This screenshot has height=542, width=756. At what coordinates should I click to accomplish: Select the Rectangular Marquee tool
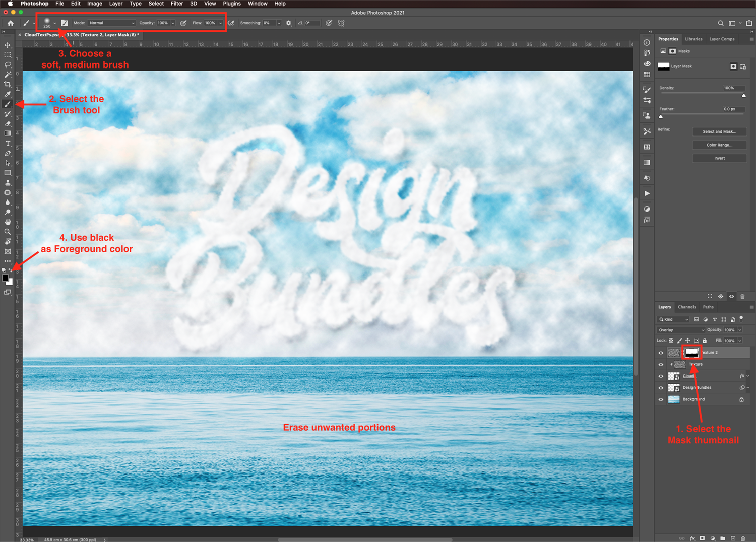8,55
